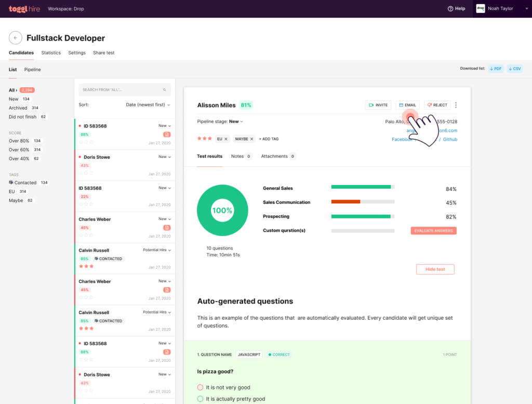Image resolution: width=532 pixels, height=404 pixels.
Task: Go back using the arrow beside Fullstack Developer
Action: 15,37
